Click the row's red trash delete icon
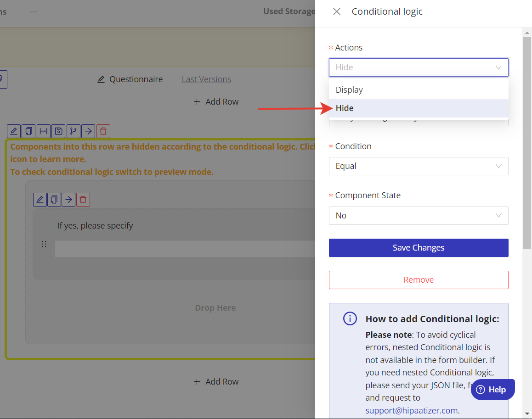 pyautogui.click(x=103, y=131)
